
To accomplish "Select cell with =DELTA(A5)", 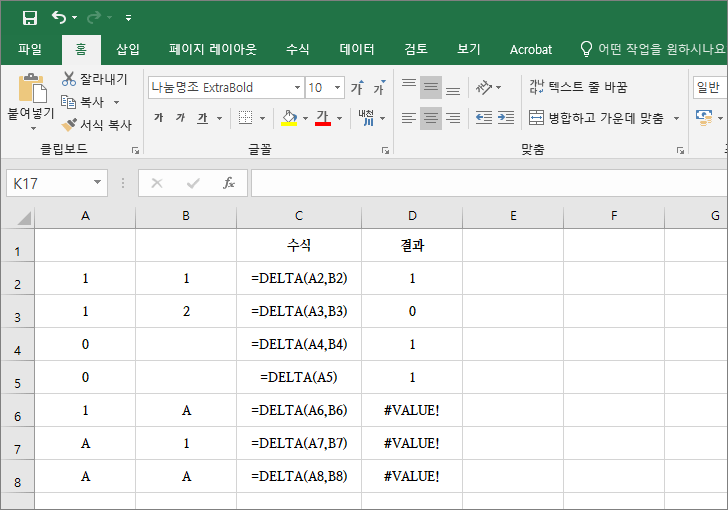I will click(x=299, y=377).
